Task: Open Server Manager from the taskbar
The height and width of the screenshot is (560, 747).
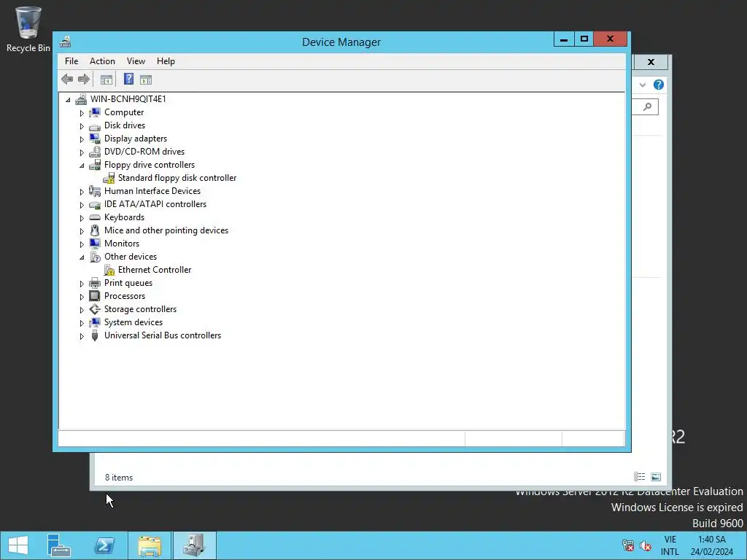Action: click(x=59, y=545)
